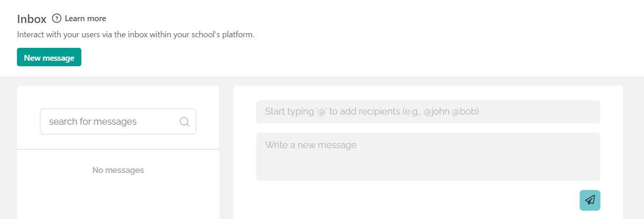Send the message with the teal button
This screenshot has height=219, width=644.
[x=590, y=200]
